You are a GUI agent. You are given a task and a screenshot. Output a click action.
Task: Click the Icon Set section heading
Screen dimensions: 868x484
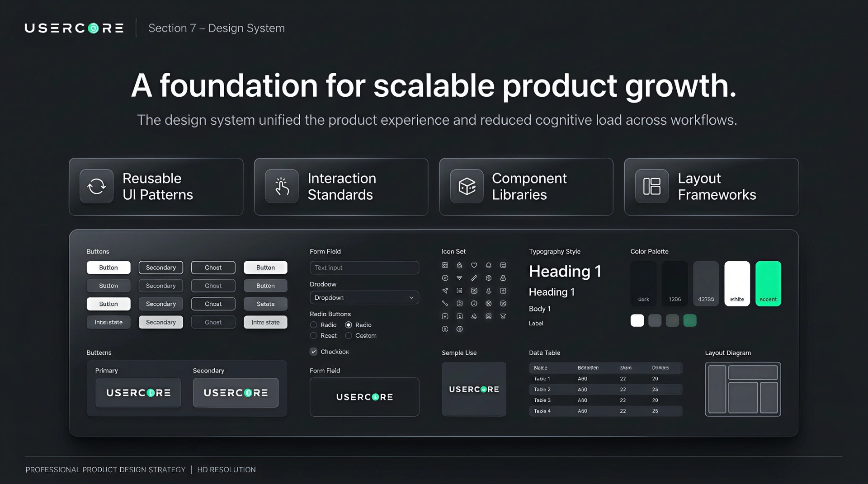[x=453, y=251]
